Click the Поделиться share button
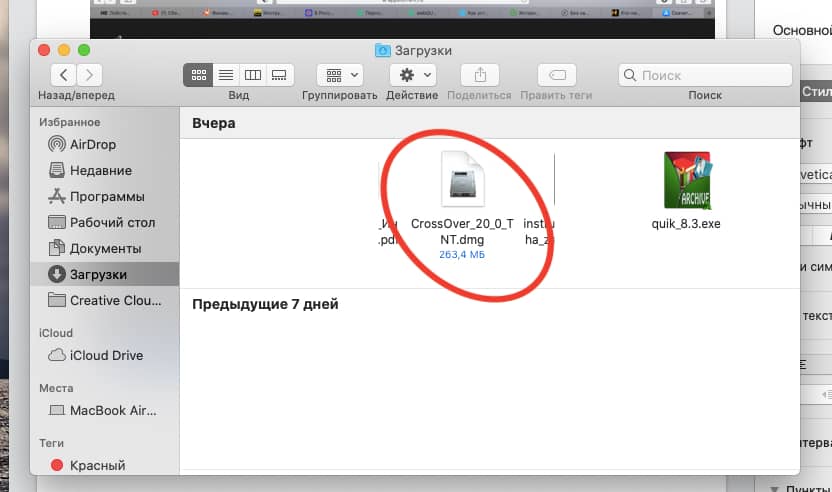The image size is (832, 492). (x=480, y=75)
